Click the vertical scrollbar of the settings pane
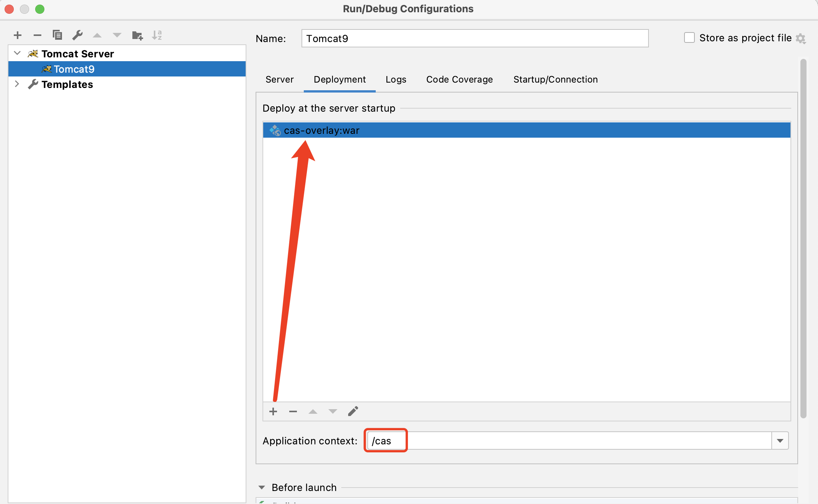Viewport: 818px width, 504px height. pyautogui.click(x=803, y=239)
